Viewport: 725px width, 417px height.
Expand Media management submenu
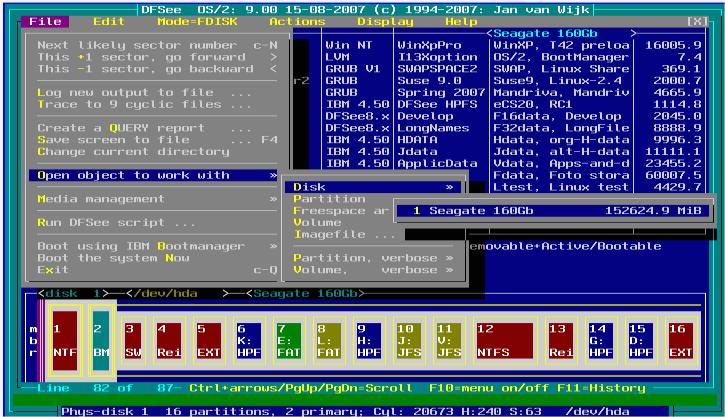pyautogui.click(x=157, y=199)
